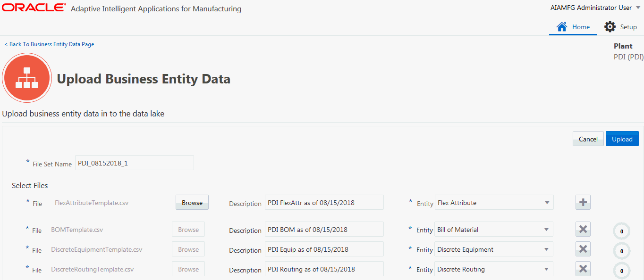Click the Setup gear icon
This screenshot has height=280, width=644.
(x=610, y=27)
